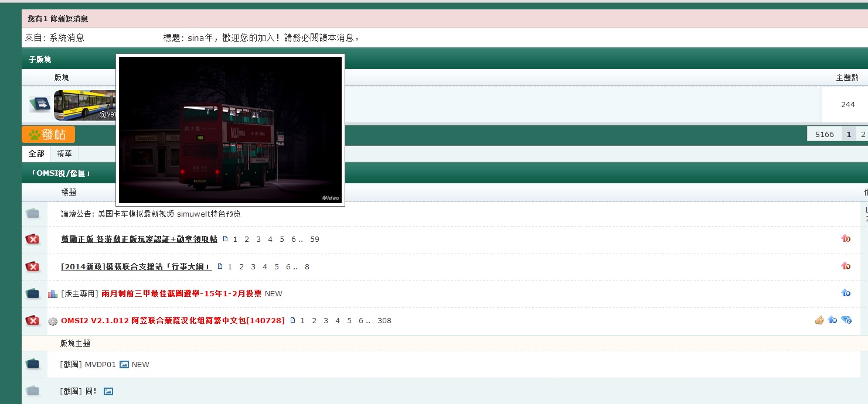
Task: Click the image attachment icon beside 問!
Action: (x=108, y=391)
